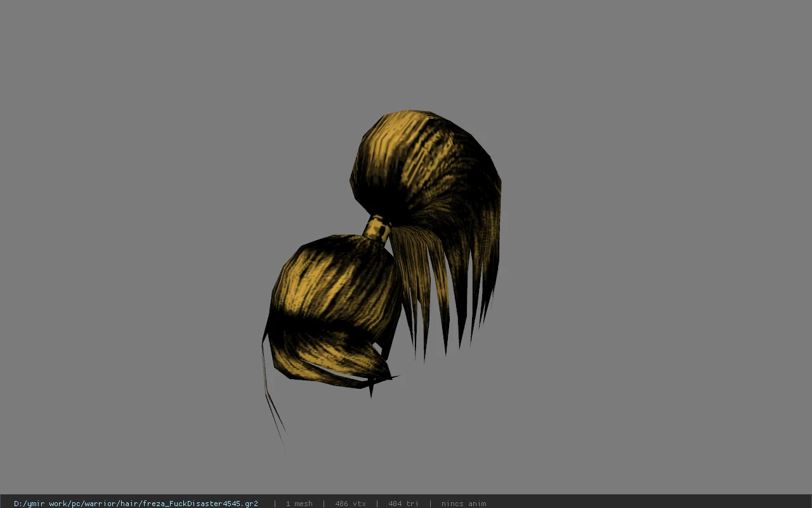Image resolution: width=812 pixels, height=508 pixels.
Task: Click the .gr2 file path in status bar
Action: point(136,504)
